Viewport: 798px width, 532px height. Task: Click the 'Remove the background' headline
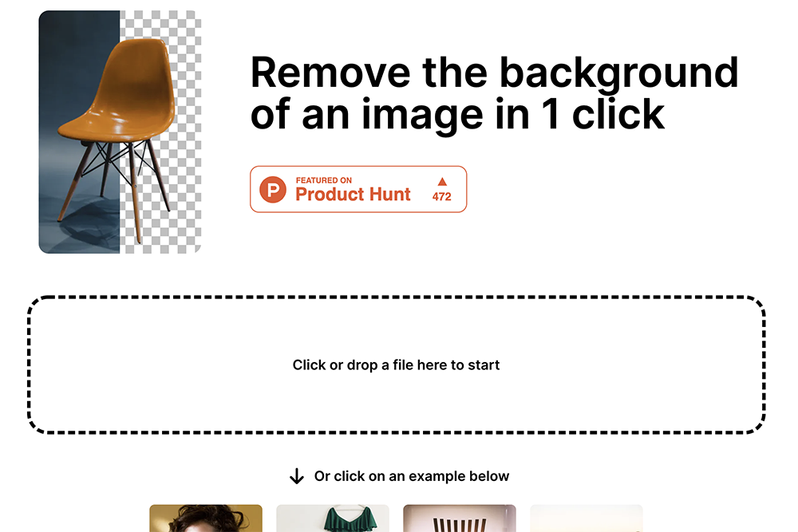click(x=494, y=73)
